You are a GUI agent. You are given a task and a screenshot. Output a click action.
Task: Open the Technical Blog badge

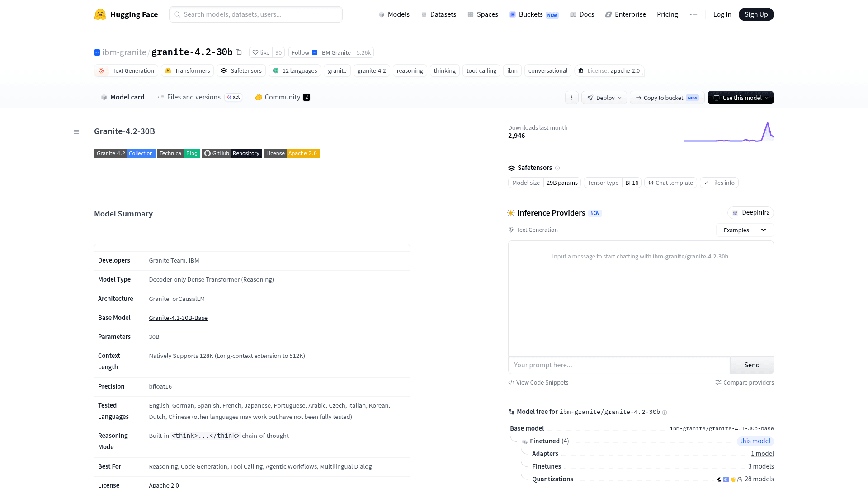coord(179,153)
